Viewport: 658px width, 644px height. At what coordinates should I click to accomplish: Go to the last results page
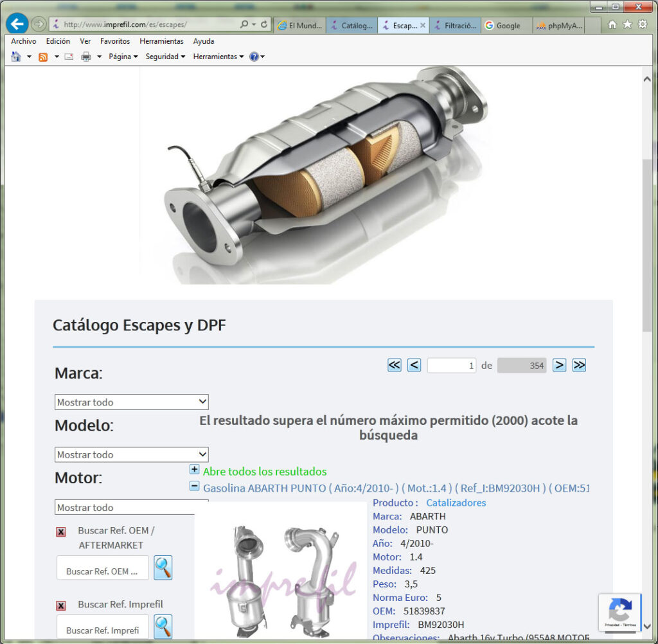tap(579, 365)
